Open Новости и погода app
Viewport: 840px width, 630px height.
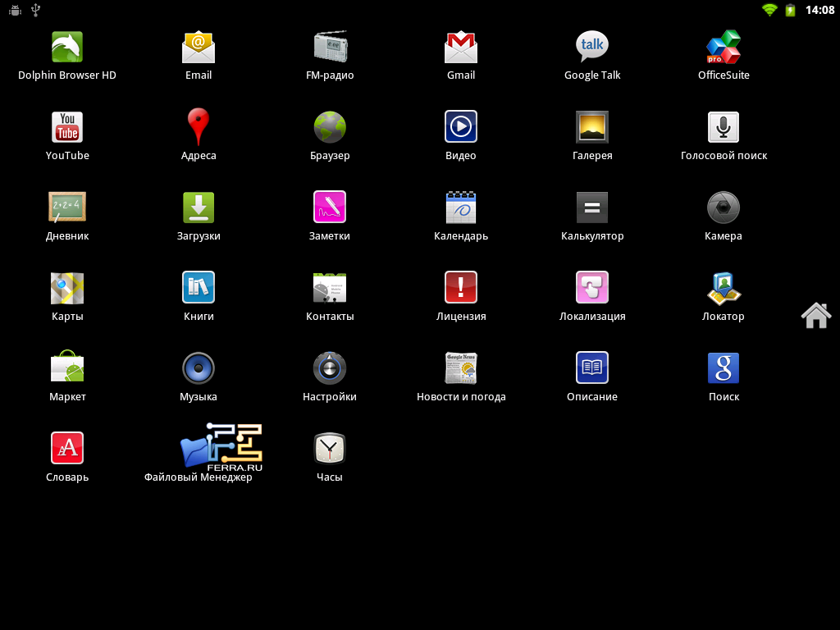point(461,369)
